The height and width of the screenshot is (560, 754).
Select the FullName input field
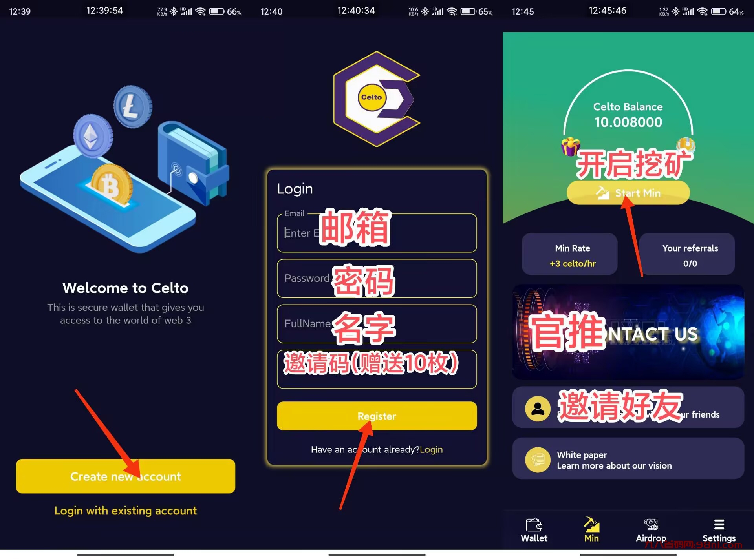[x=377, y=323]
